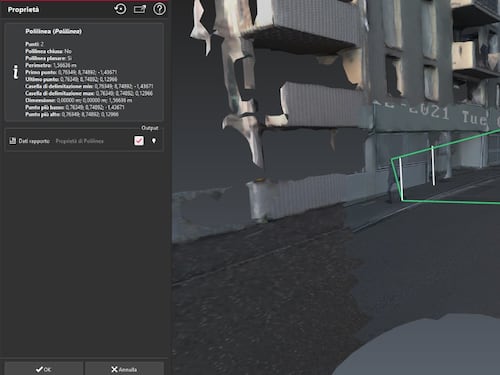The height and width of the screenshot is (375, 500).
Task: Open the help question mark icon
Action: 159,9
